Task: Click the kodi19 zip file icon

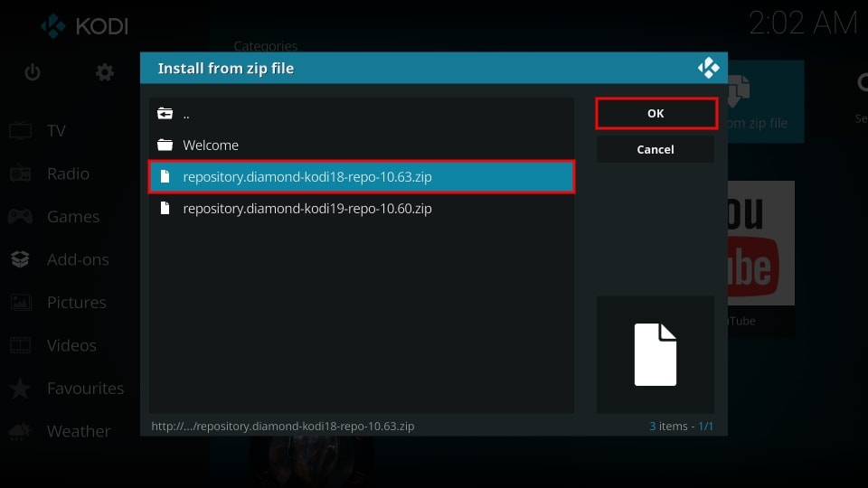Action: point(165,208)
